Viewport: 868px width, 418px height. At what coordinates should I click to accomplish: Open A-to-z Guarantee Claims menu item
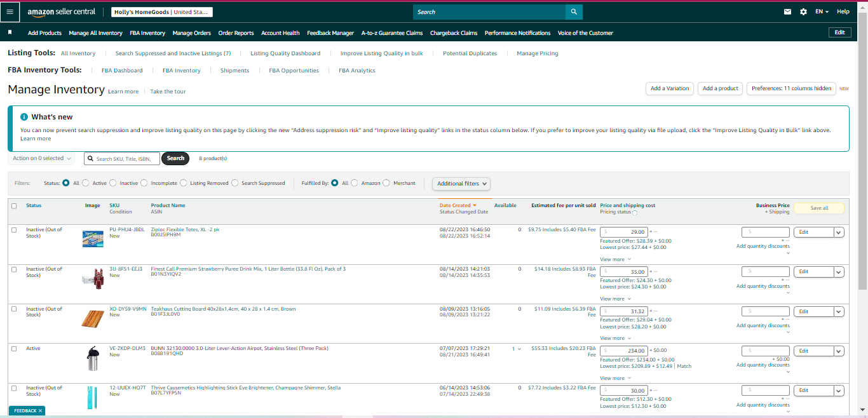coord(392,33)
